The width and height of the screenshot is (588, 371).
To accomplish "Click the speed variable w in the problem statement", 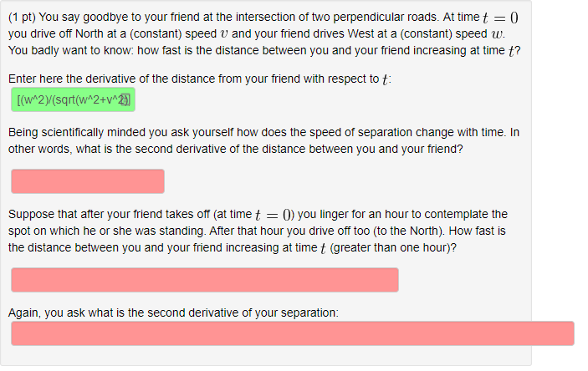I will 500,34.
